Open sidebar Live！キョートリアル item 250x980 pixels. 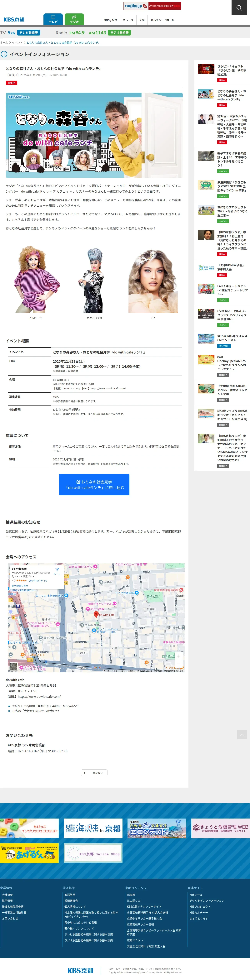coord(222,293)
